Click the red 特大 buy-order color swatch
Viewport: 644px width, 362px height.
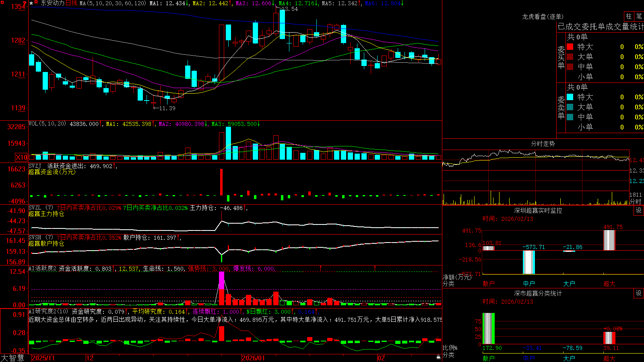tap(570, 47)
